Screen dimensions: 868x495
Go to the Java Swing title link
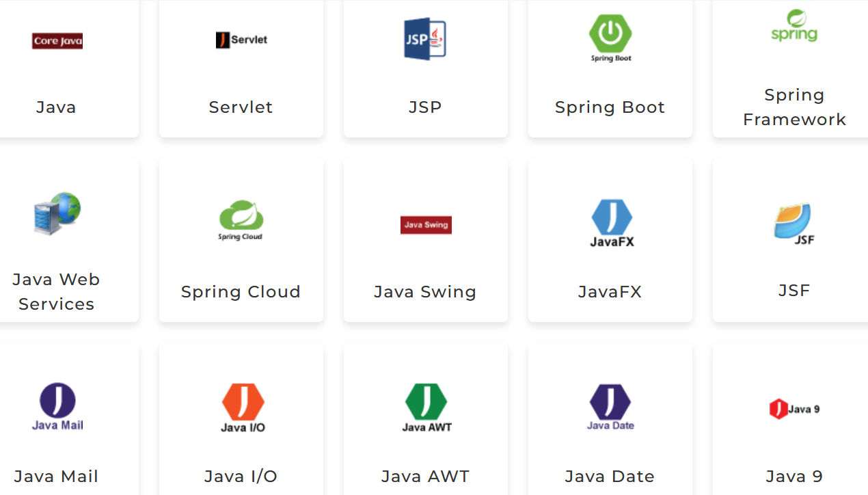pyautogui.click(x=425, y=292)
